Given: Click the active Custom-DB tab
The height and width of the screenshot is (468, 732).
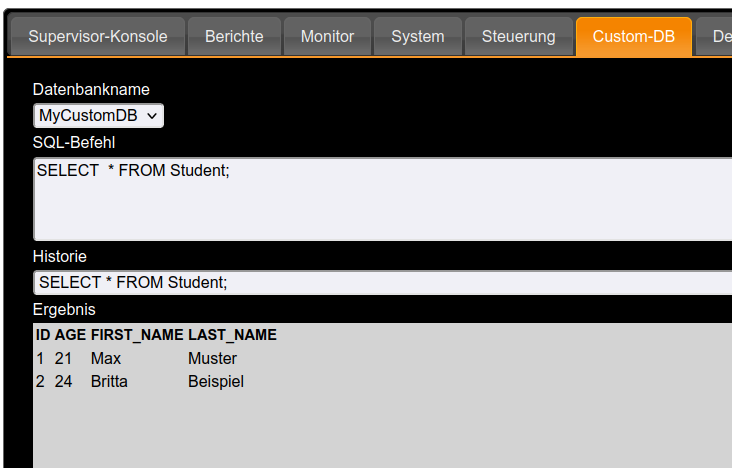Looking at the screenshot, I should pos(634,36).
